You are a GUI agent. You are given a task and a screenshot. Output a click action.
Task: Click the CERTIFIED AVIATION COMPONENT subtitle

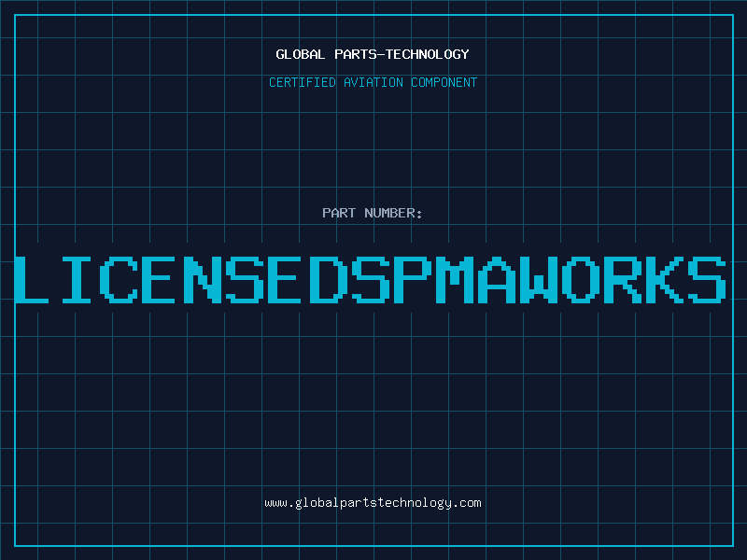tap(373, 82)
